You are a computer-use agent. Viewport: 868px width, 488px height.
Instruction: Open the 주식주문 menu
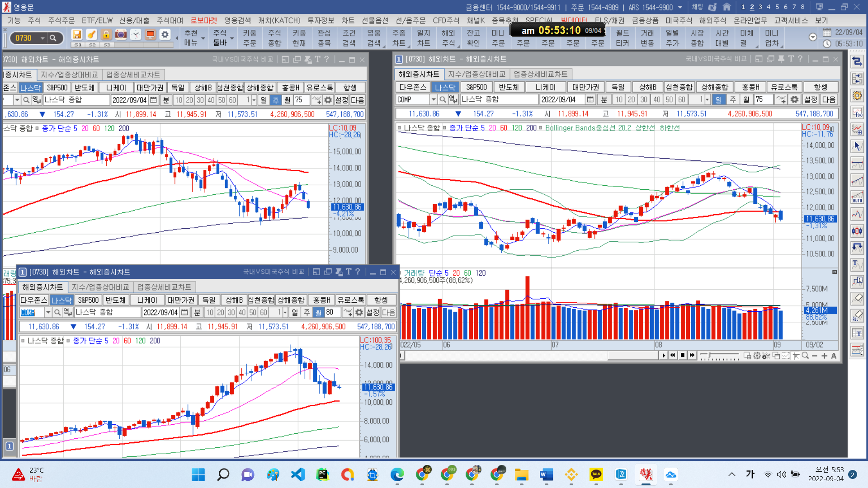(61, 20)
